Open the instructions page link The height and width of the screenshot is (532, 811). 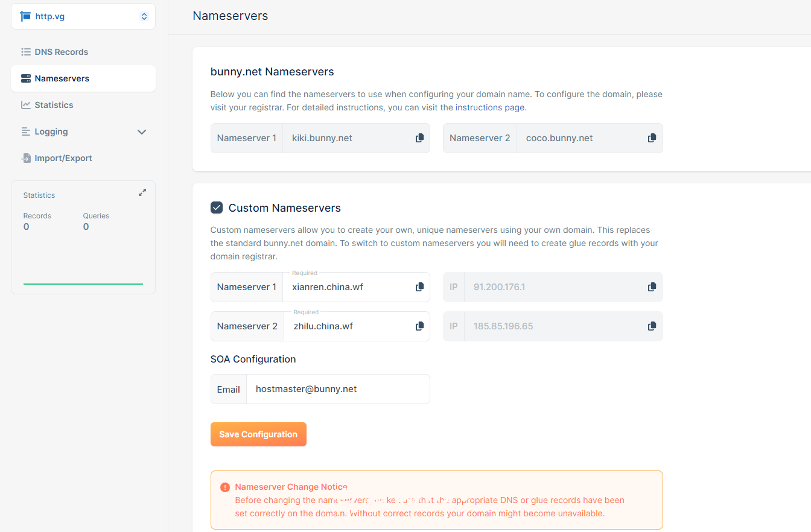(490, 107)
